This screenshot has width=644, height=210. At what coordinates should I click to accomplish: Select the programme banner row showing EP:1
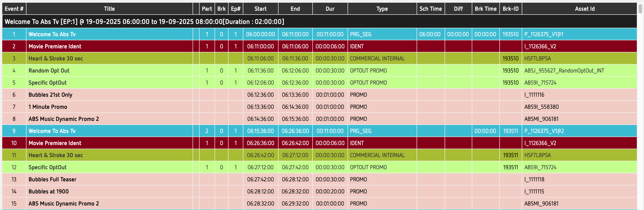tap(144, 22)
